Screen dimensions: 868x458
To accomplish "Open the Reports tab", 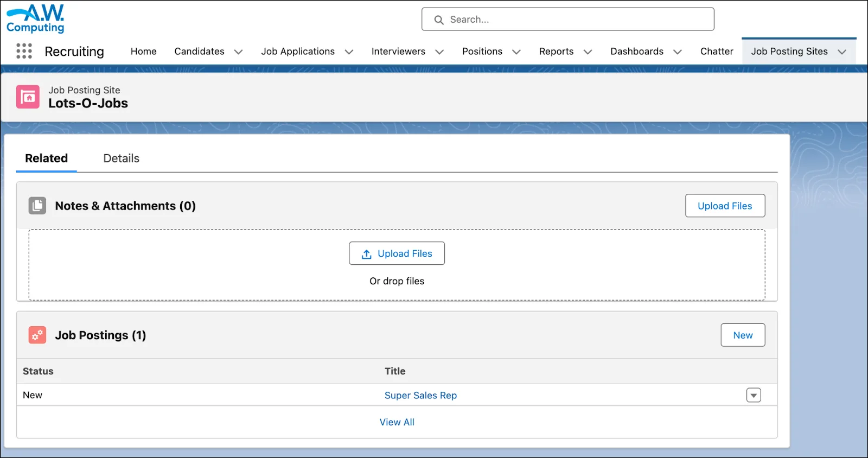I will 556,51.
